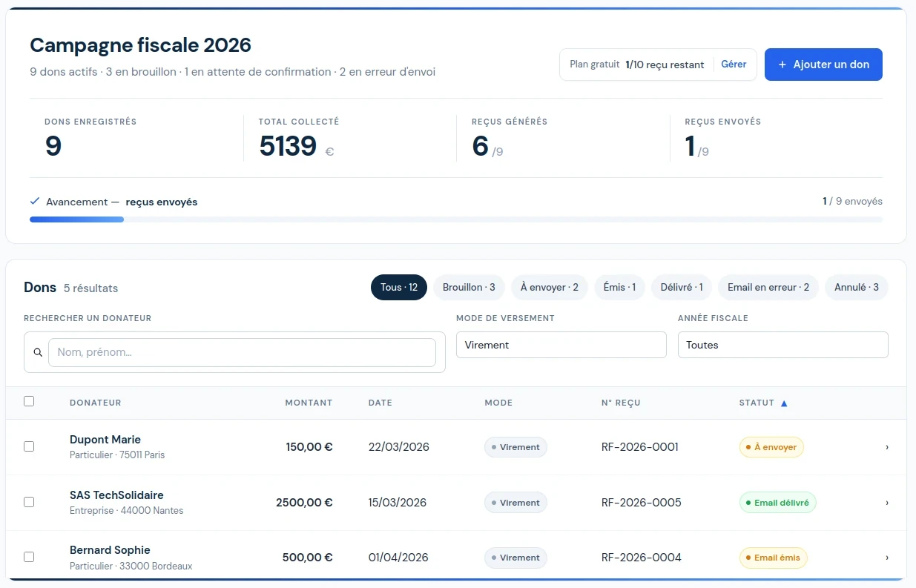Select the Email en erreur · 2 tab
Image resolution: width=916 pixels, height=588 pixels.
pos(768,287)
